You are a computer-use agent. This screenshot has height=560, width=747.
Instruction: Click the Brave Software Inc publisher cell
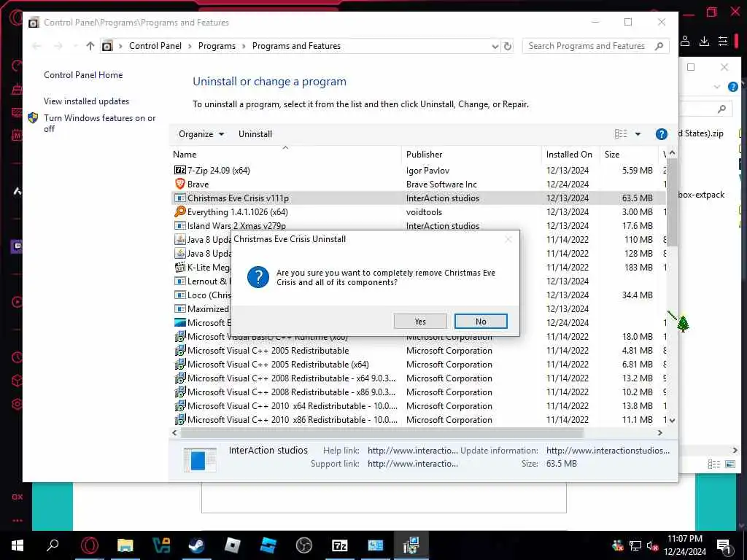[x=441, y=184]
